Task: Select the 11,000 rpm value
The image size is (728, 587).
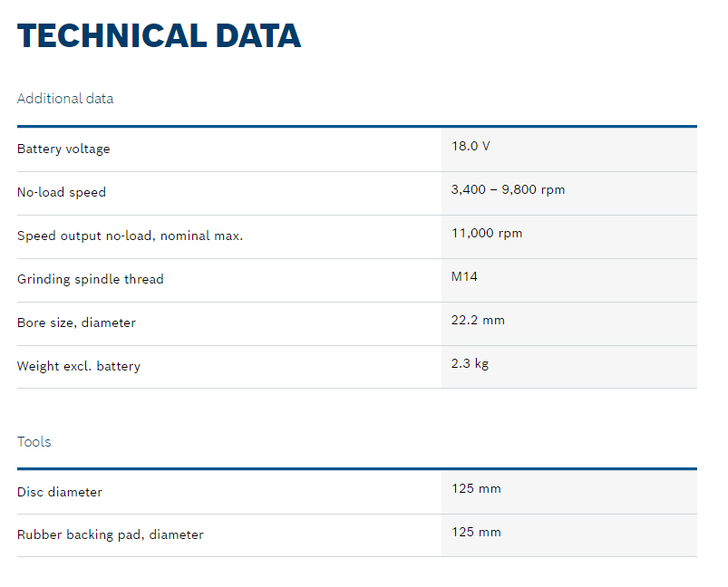Action: point(487,233)
